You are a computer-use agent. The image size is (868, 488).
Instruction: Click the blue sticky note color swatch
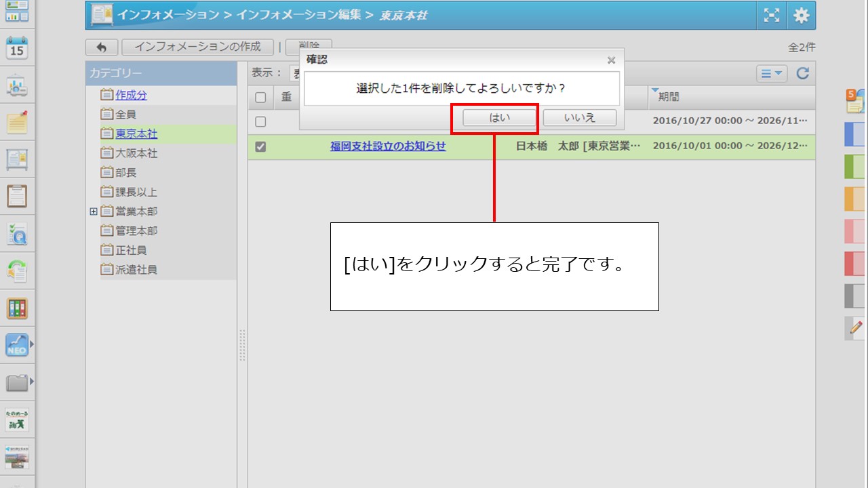854,134
